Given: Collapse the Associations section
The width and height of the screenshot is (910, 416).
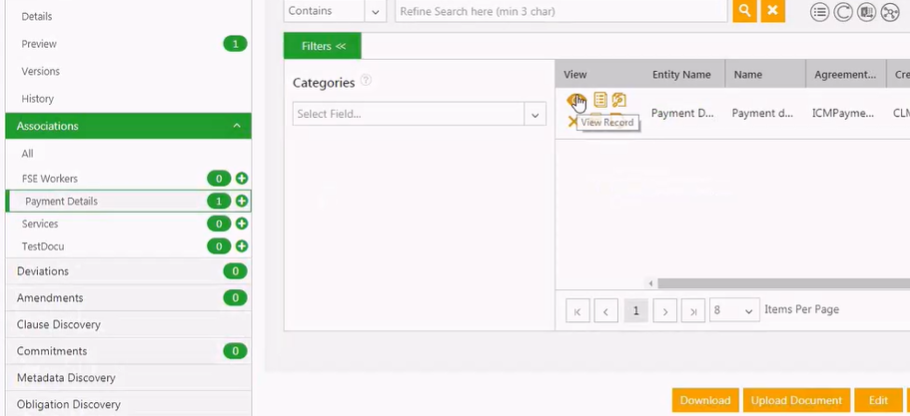Looking at the screenshot, I should click(237, 126).
